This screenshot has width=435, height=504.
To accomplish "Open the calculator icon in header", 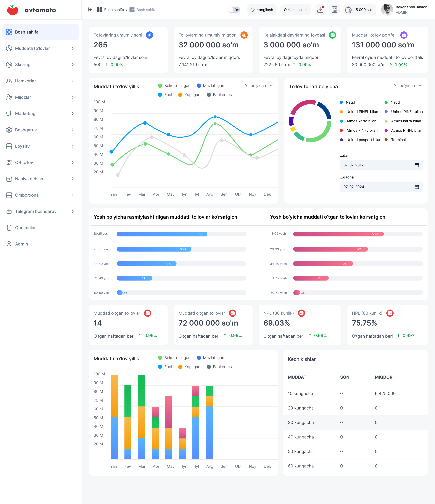I will pyautogui.click(x=334, y=10).
